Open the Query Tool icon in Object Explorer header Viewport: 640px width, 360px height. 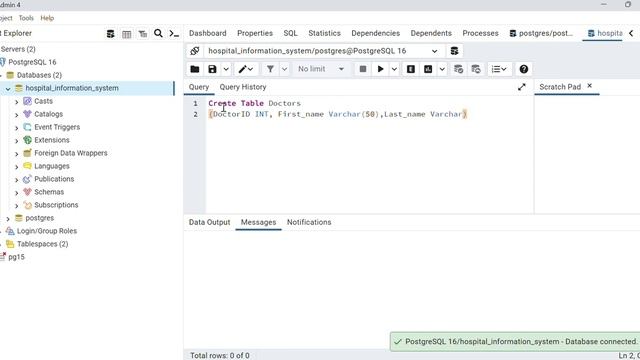click(x=111, y=33)
